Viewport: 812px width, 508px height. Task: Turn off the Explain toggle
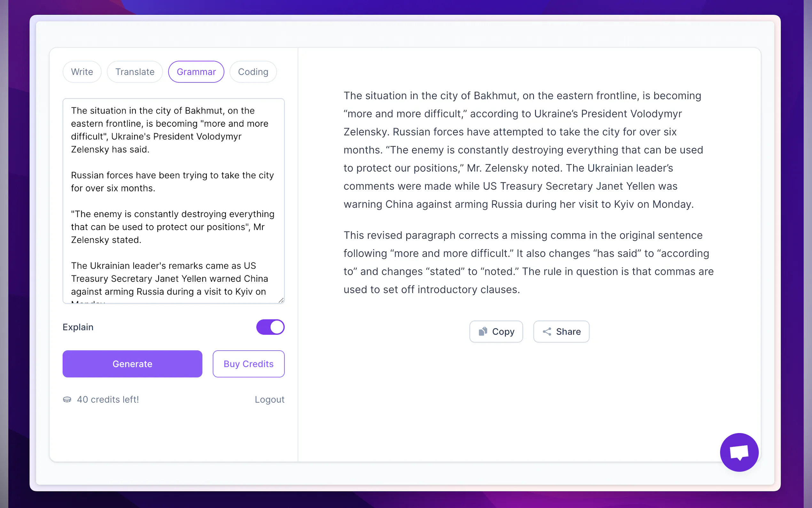click(270, 327)
